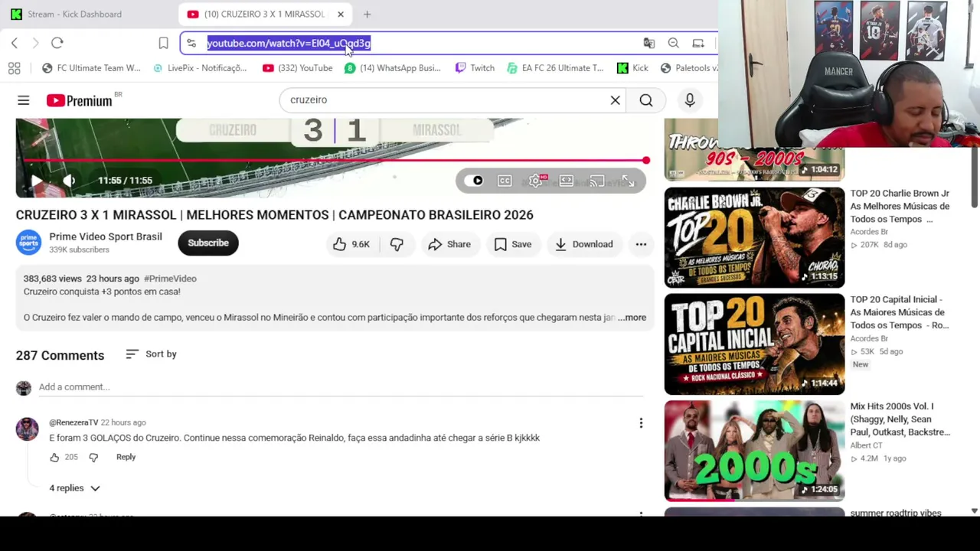
Task: Reload the current page
Action: pos(57,43)
